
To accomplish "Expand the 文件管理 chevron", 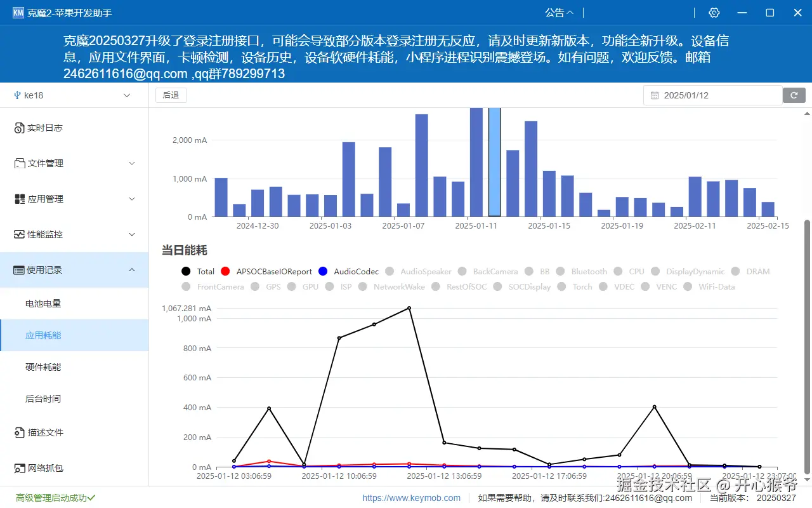I will [x=132, y=163].
